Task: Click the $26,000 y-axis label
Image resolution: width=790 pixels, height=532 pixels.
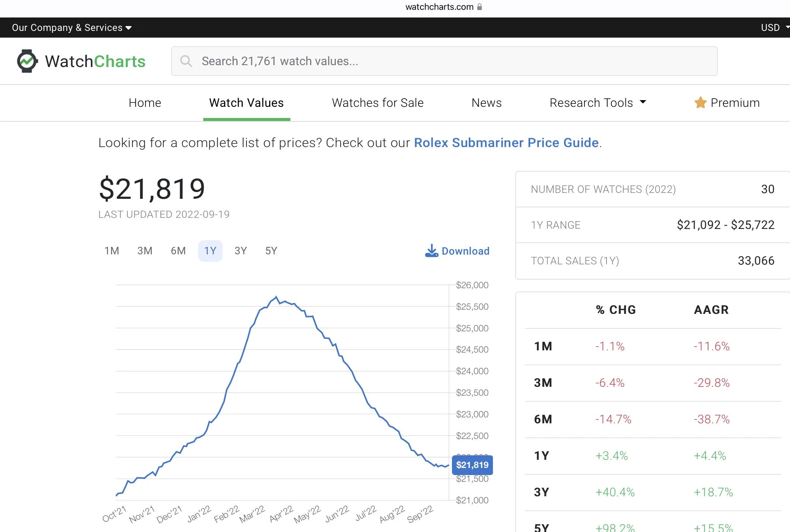Action: coord(472,285)
